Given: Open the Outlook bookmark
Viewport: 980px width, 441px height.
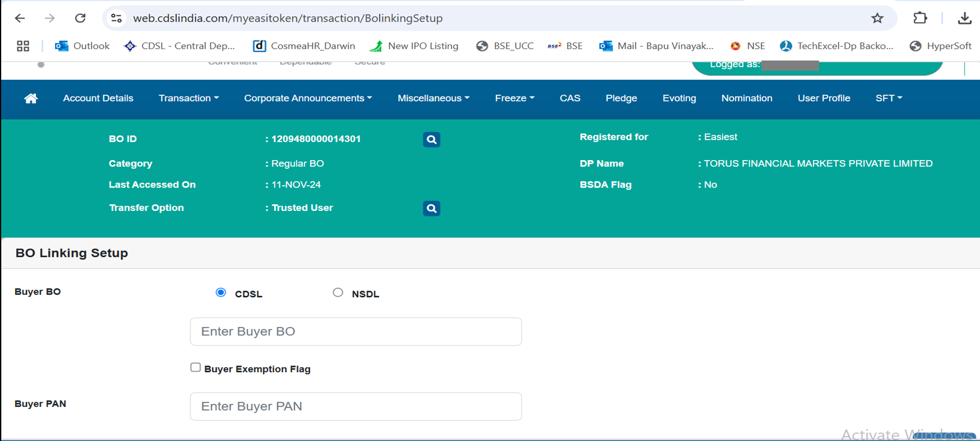Looking at the screenshot, I should 82,46.
